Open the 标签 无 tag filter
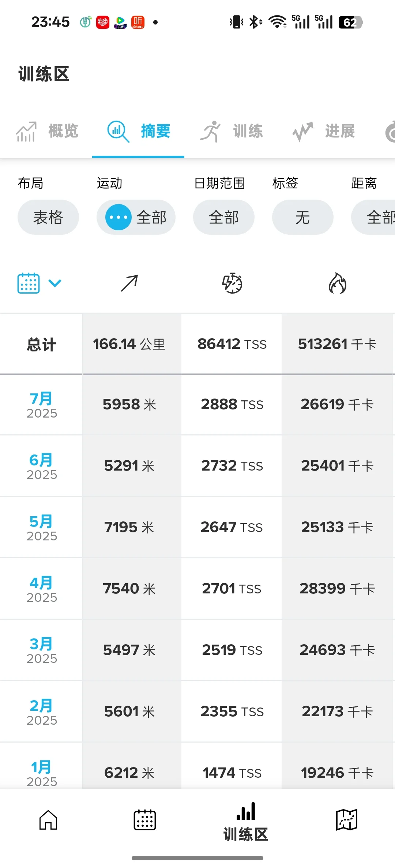Viewport: 395px width, 868px height. pyautogui.click(x=303, y=217)
